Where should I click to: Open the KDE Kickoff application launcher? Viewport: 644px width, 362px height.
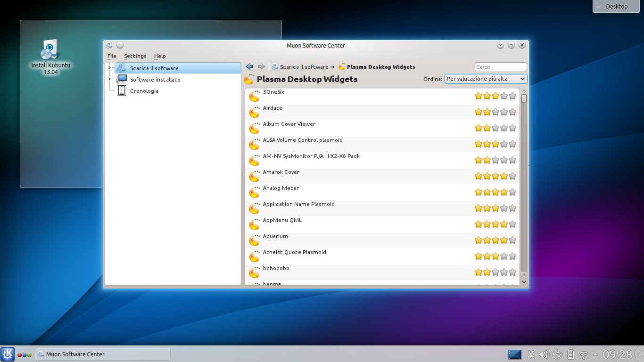pyautogui.click(x=8, y=354)
